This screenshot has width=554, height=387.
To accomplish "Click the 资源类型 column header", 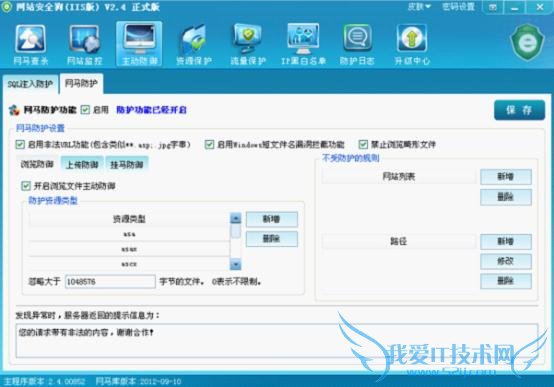I will click(x=129, y=219).
